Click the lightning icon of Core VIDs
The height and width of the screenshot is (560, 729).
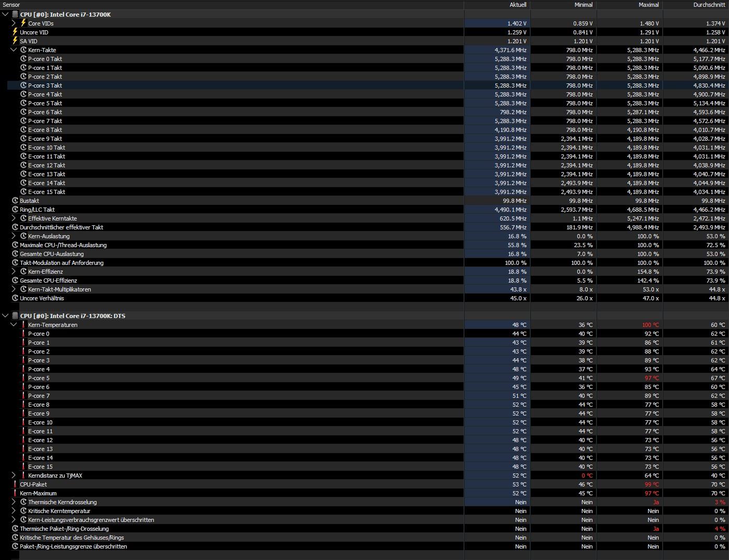pos(23,23)
